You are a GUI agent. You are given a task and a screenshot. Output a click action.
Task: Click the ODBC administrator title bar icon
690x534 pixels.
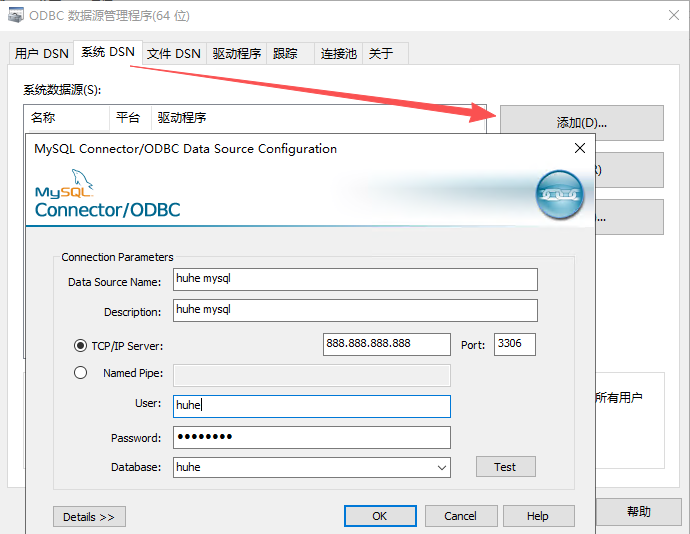pos(16,16)
